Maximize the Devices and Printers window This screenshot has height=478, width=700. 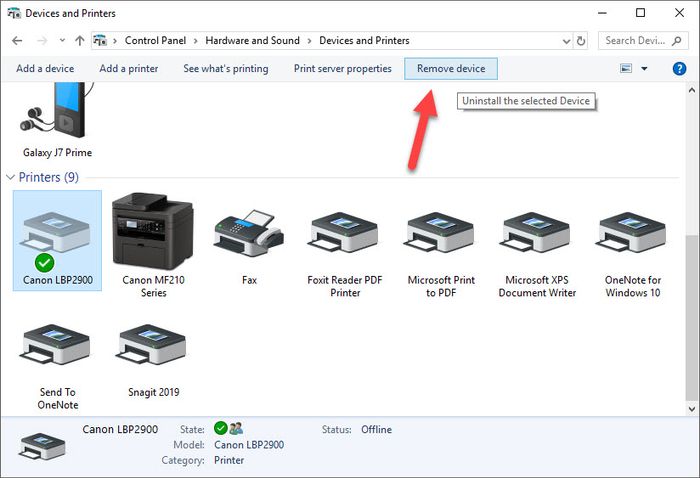tap(640, 13)
